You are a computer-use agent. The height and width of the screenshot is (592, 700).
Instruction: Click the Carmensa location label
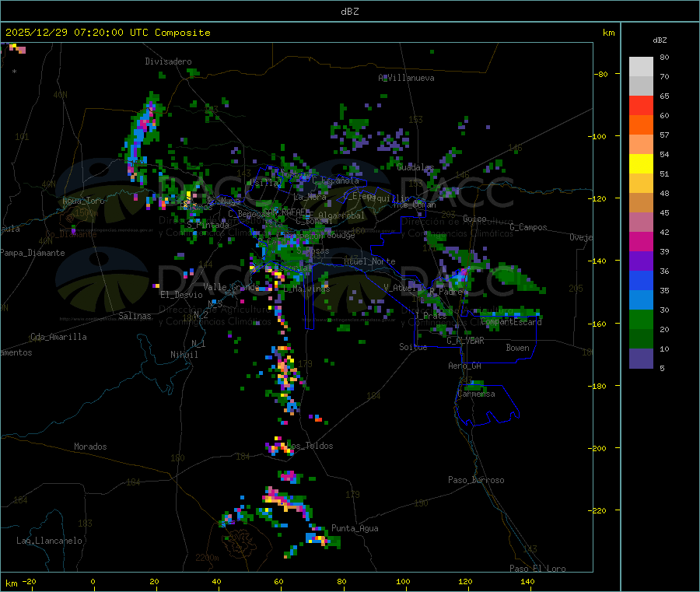476,394
